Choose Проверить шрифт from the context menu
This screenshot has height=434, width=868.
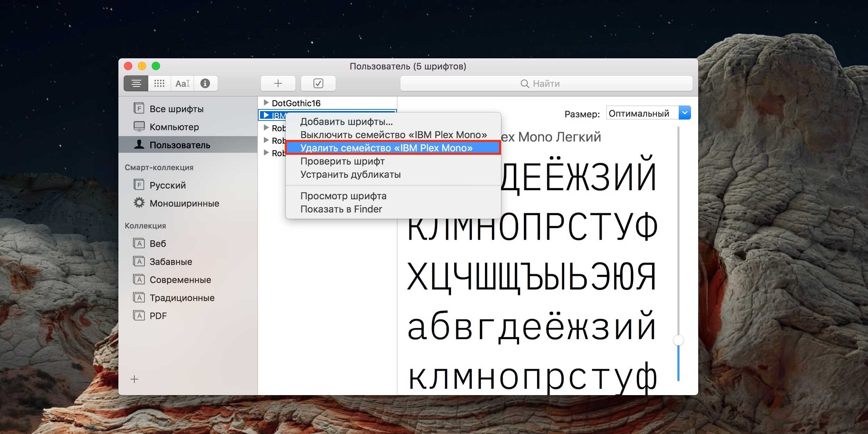tap(393, 161)
